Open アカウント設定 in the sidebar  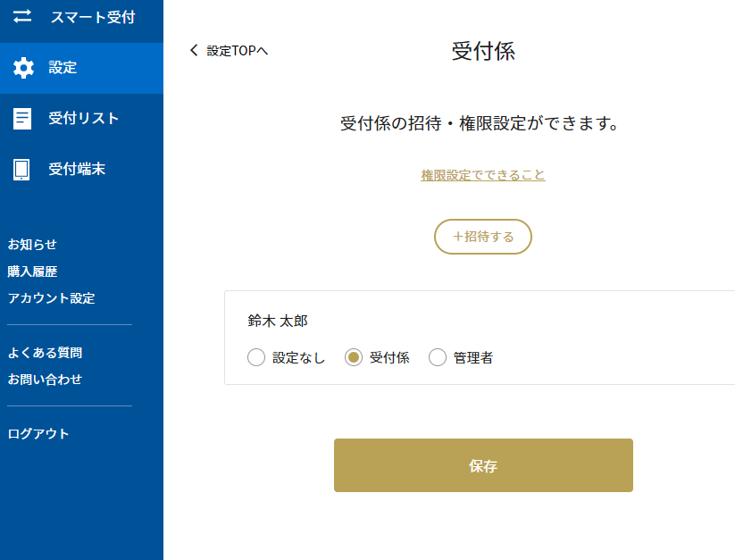(x=51, y=298)
